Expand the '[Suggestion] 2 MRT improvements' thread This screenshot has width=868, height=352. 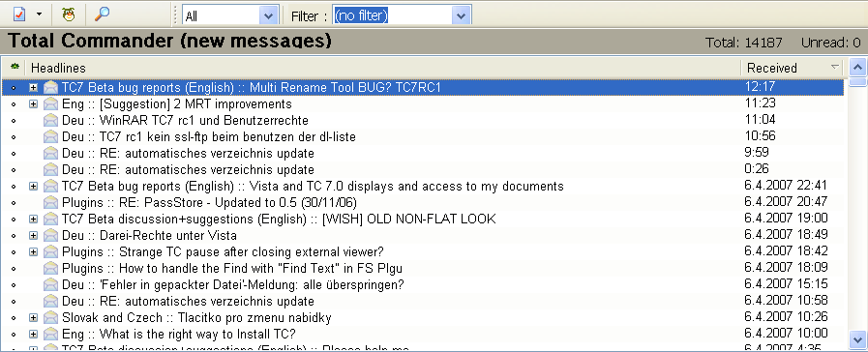pos(33,103)
